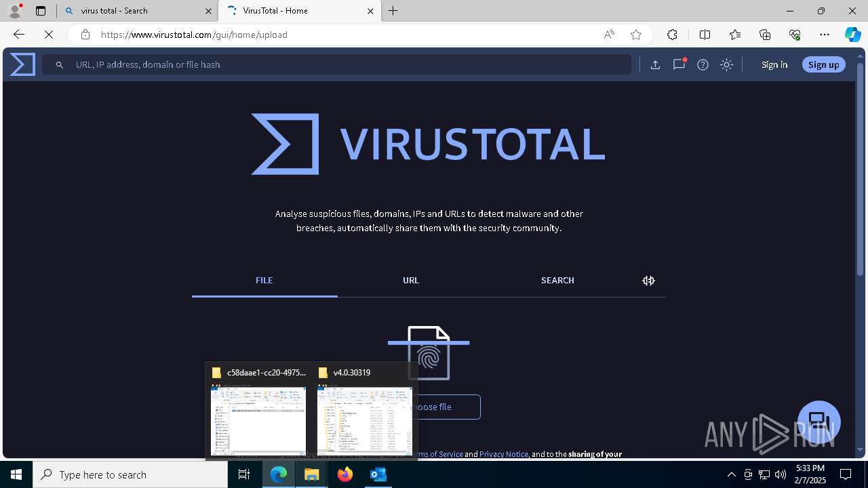Switch to the SEARCH tab
The height and width of the screenshot is (488, 868).
tap(557, 280)
